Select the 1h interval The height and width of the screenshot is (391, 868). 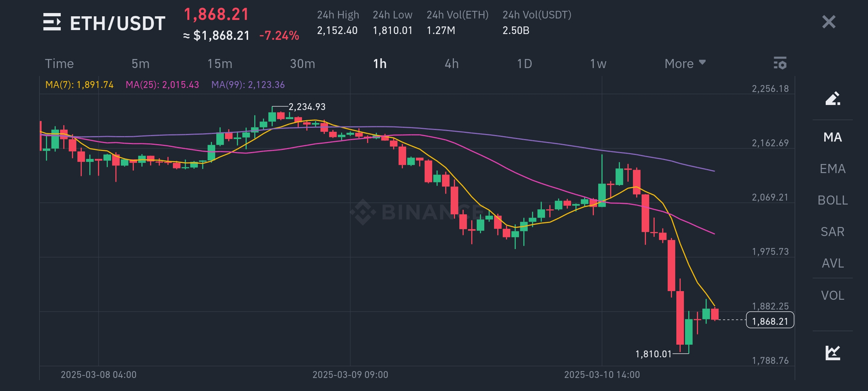pos(380,64)
